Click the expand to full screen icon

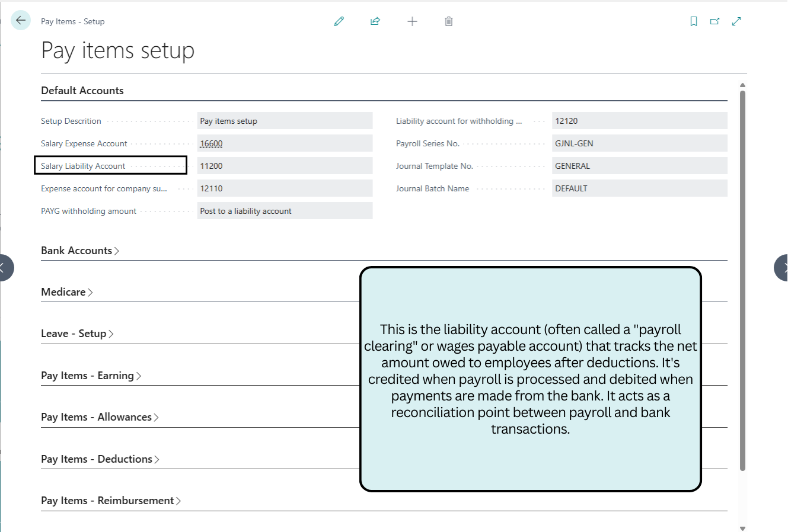(736, 21)
